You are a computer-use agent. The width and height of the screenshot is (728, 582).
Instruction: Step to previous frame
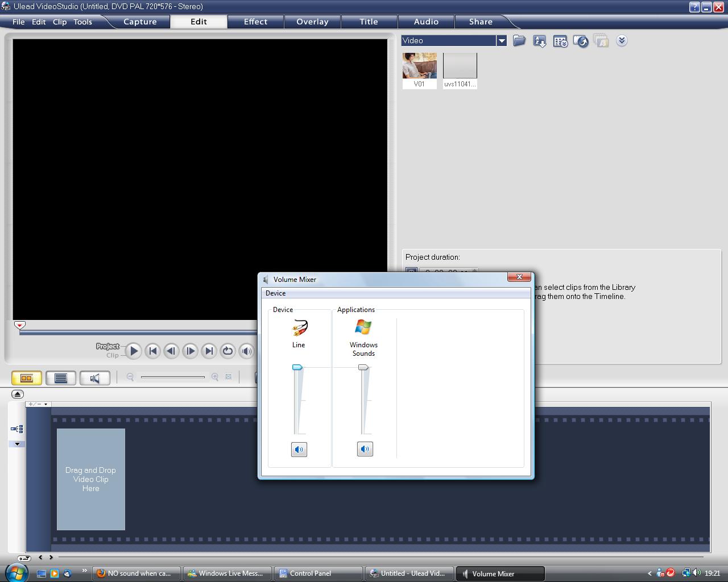171,351
